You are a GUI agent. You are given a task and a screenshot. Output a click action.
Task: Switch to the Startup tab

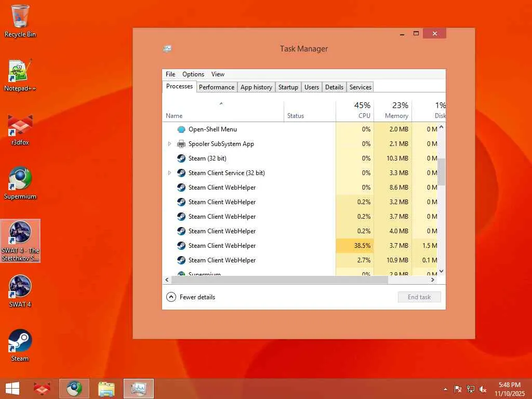[288, 87]
